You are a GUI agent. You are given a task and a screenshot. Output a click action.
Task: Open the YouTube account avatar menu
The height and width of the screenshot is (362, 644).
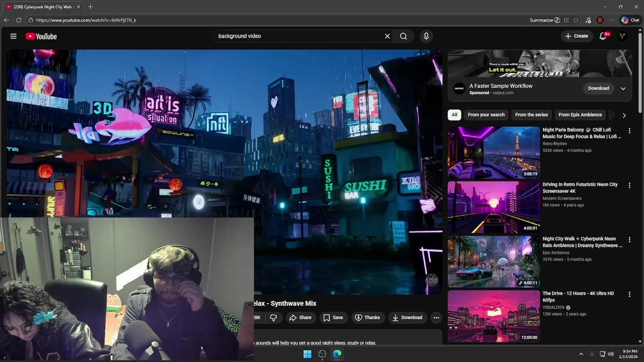[x=622, y=36]
